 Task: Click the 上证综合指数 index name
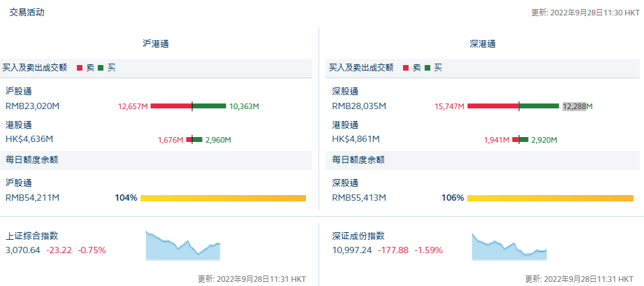(31, 236)
